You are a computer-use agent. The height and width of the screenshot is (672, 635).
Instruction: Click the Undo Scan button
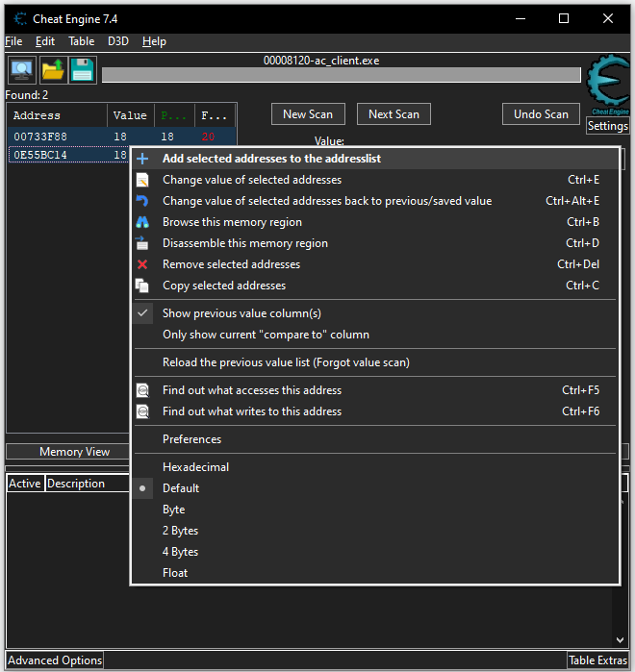coord(541,114)
